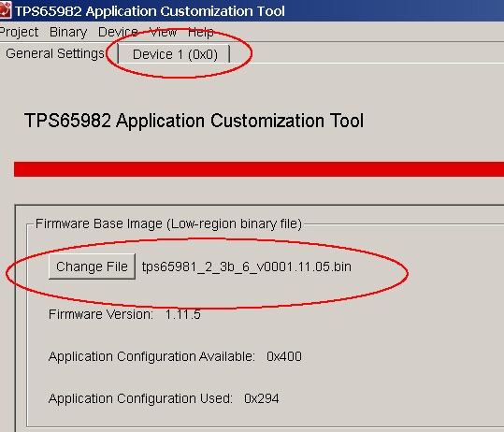Screen dimensions: 504x432
Task: Select the Device 1 (0x0) tab
Action: point(175,54)
